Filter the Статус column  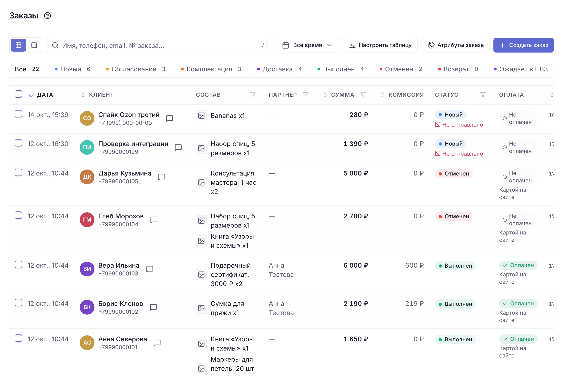483,95
